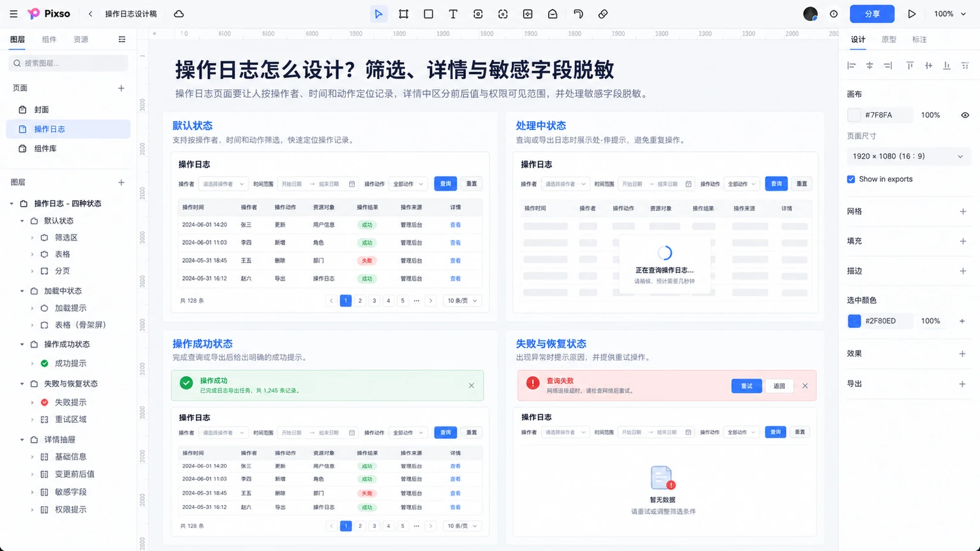Viewport: 980px width, 551px height.
Task: Add a fill with 填充 plus icon
Action: 963,241
